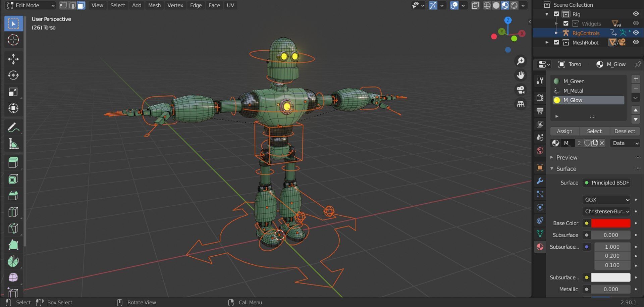Open the Add menu

pos(137,5)
